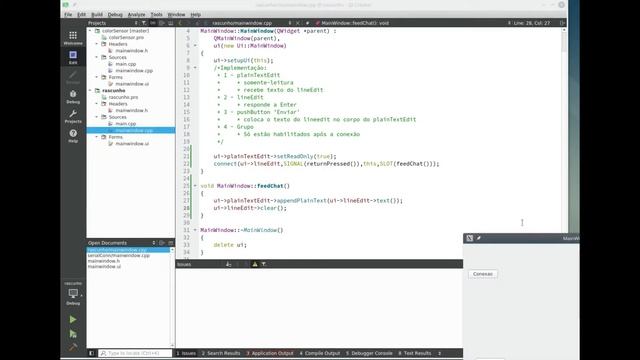Image resolution: width=640 pixels, height=360 pixels.
Task: Click the Conexao button in MainWindow
Action: tap(483, 274)
